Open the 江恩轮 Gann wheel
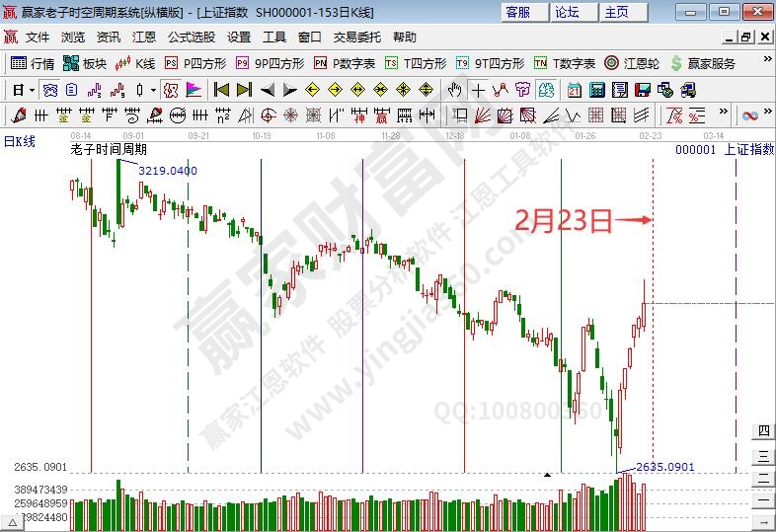Image resolution: width=776 pixels, height=532 pixels. coord(632,63)
